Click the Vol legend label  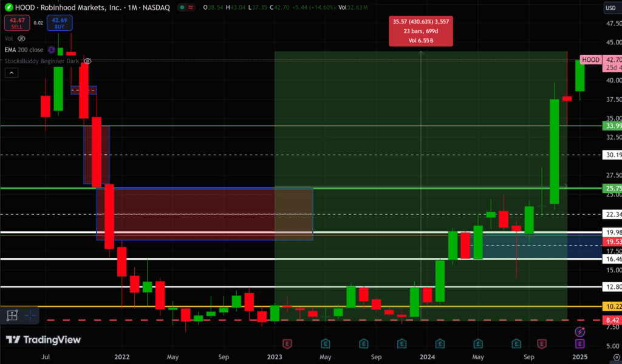9,38
